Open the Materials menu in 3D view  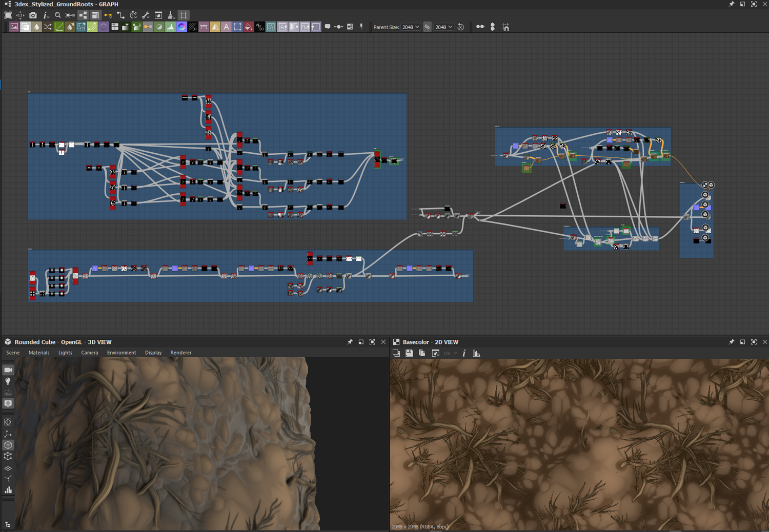[x=39, y=353]
